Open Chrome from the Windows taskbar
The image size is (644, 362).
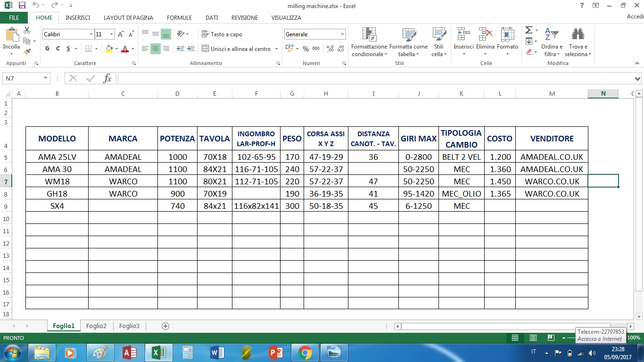(305, 352)
